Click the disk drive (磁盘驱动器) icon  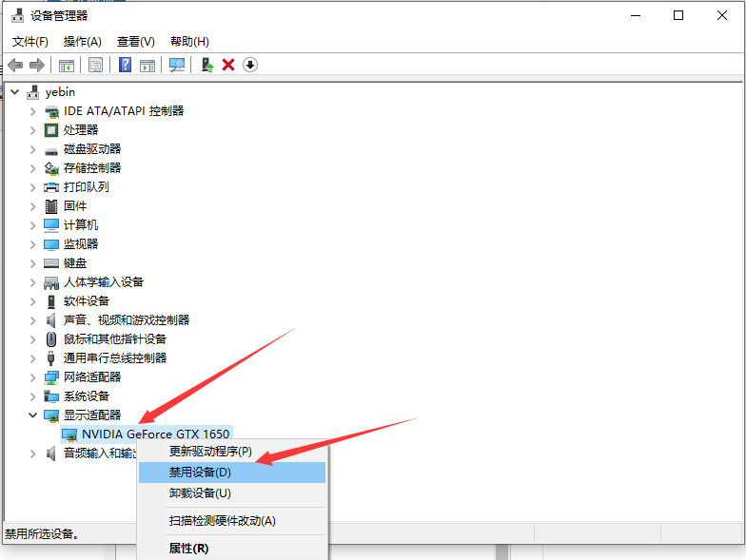click(x=51, y=150)
